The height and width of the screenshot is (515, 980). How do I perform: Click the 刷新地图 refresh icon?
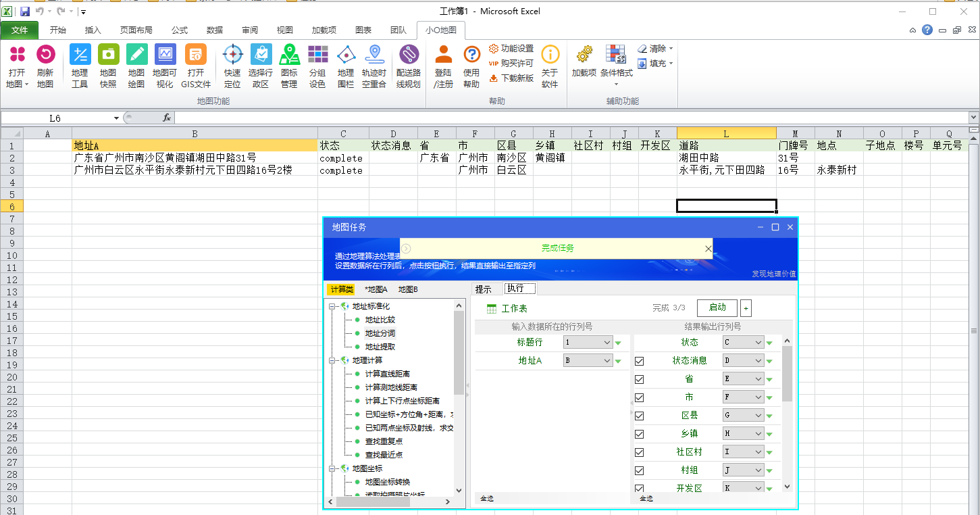45,67
